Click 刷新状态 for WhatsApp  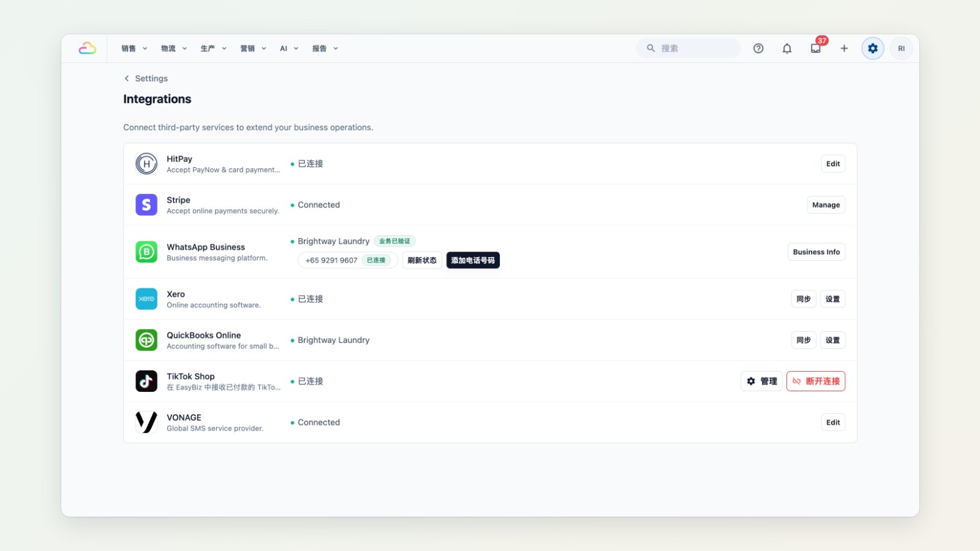tap(422, 260)
